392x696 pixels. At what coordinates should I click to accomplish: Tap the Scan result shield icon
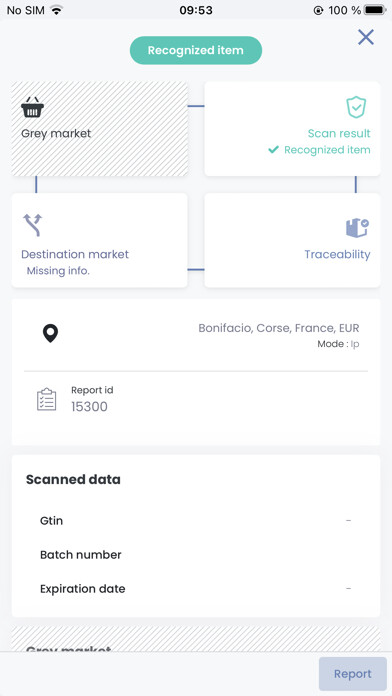coord(356,107)
